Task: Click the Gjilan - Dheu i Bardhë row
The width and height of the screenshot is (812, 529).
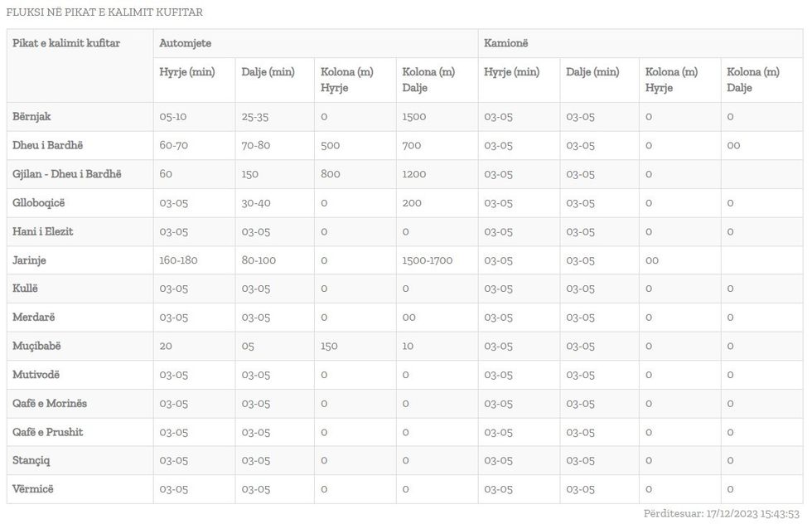Action: (67, 174)
